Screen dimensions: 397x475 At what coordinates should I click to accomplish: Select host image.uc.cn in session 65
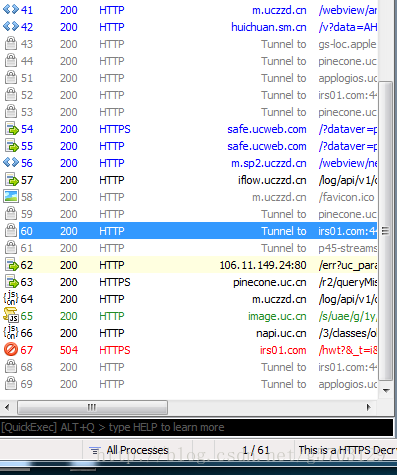pos(277,316)
